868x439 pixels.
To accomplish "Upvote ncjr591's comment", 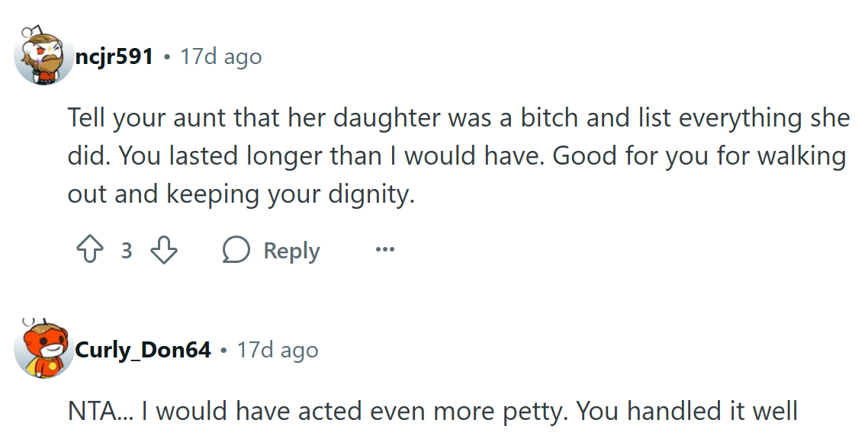I will (x=90, y=251).
